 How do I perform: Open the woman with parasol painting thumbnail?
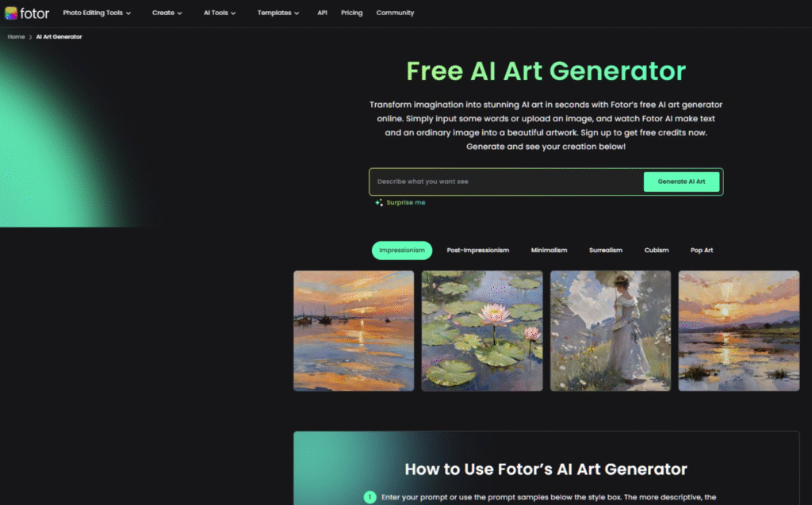611,331
